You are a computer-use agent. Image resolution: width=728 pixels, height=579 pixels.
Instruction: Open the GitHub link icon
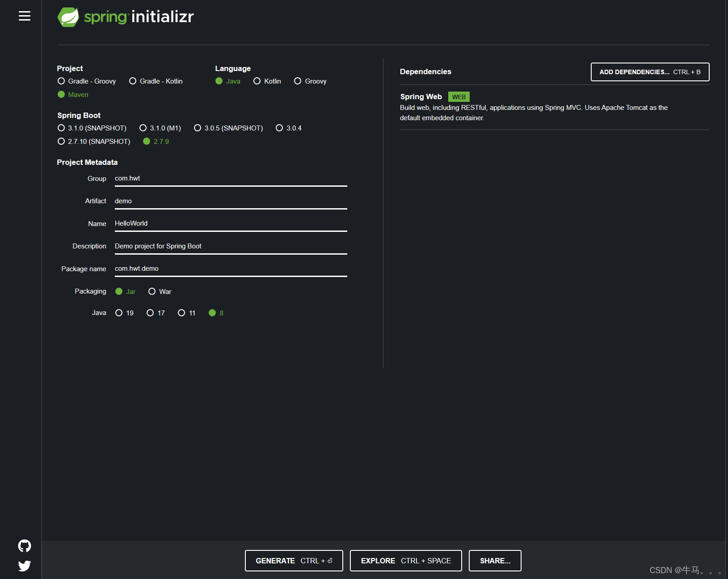(x=25, y=545)
